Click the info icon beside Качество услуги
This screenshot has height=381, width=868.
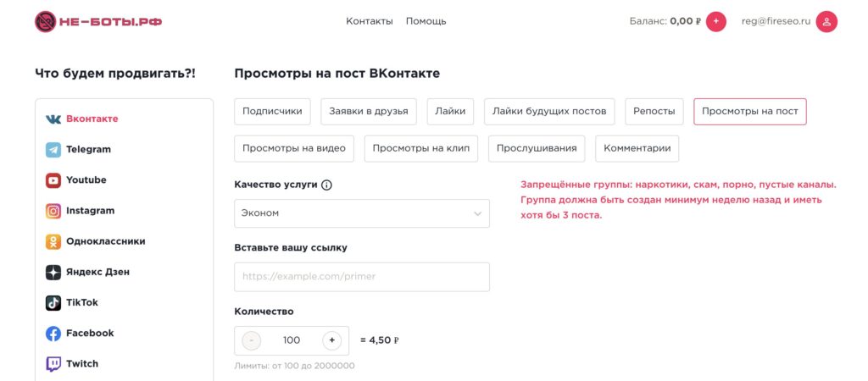pos(327,185)
